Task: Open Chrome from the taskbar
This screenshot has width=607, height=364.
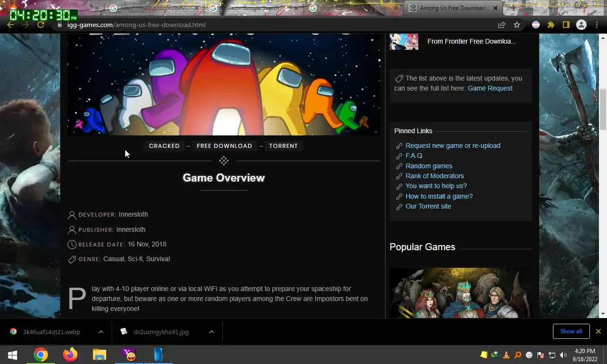Action: [x=41, y=355]
